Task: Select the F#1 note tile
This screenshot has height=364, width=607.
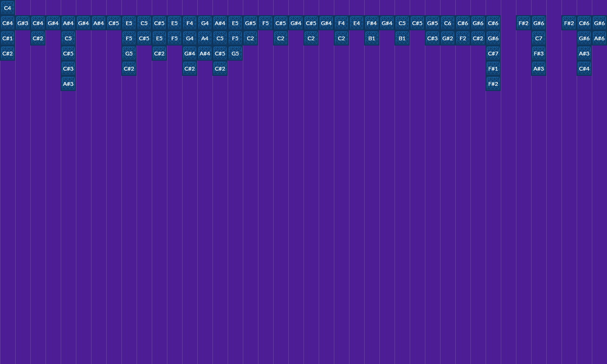Action: tap(493, 68)
